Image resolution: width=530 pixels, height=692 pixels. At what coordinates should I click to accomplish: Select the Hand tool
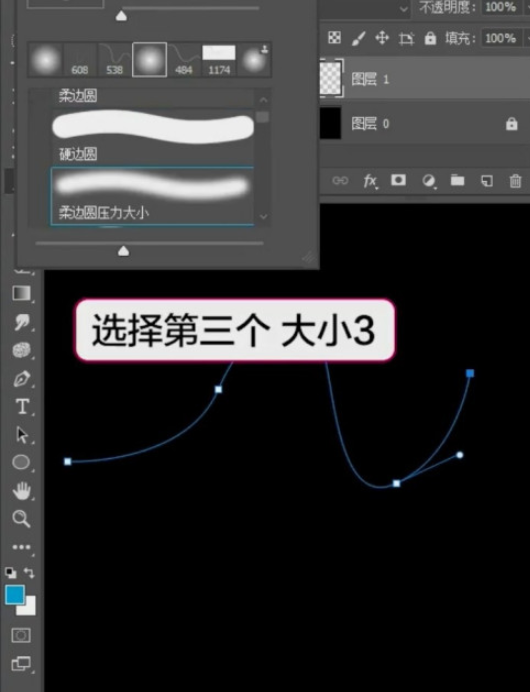(21, 491)
